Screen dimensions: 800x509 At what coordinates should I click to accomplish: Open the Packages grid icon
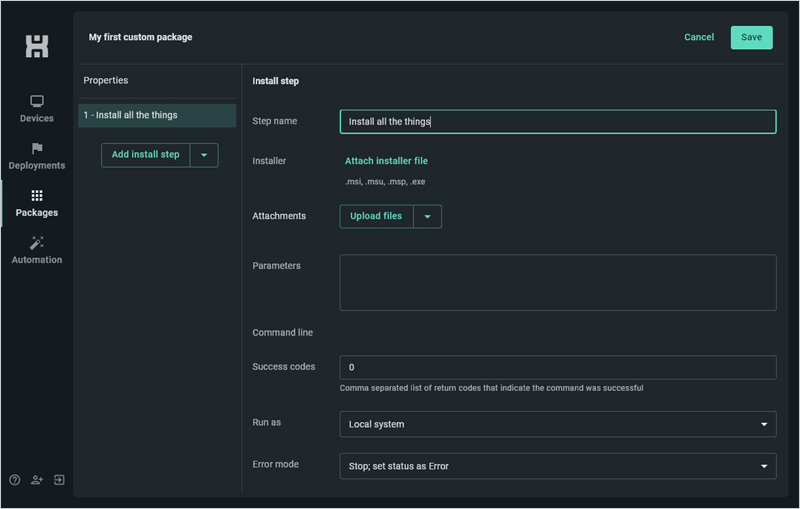[37, 195]
